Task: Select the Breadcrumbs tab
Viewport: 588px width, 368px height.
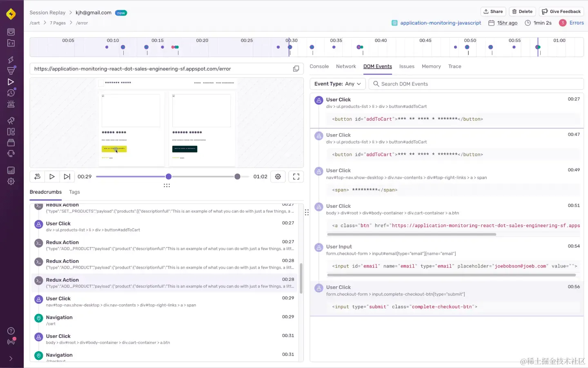Action: click(46, 192)
